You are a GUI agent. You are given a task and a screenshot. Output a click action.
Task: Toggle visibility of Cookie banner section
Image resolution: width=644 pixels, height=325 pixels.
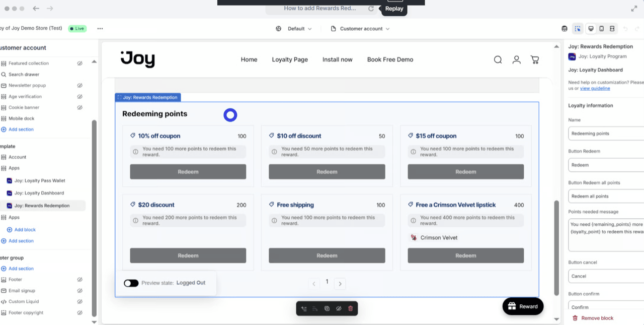[79, 108]
